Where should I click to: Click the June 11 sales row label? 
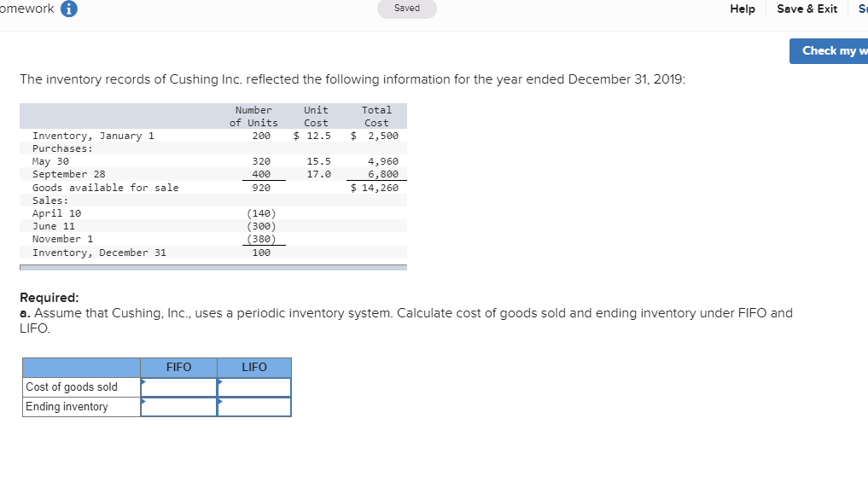pos(53,226)
